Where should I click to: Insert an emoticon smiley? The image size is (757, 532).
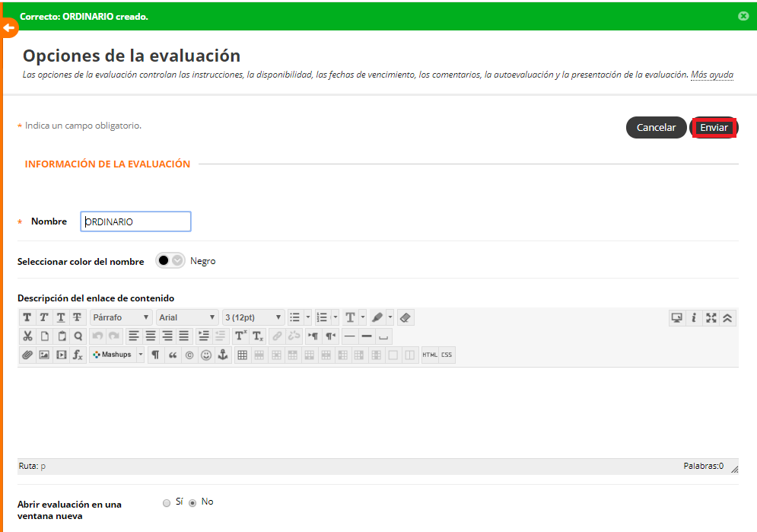point(206,355)
